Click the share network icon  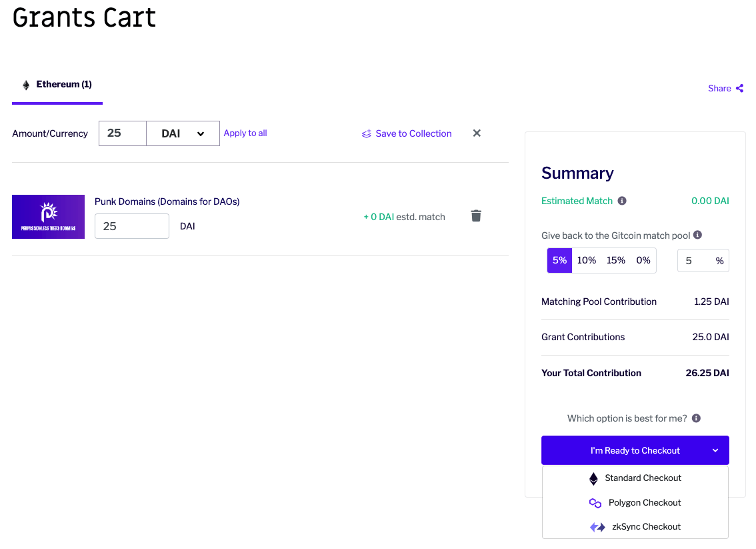pos(739,88)
